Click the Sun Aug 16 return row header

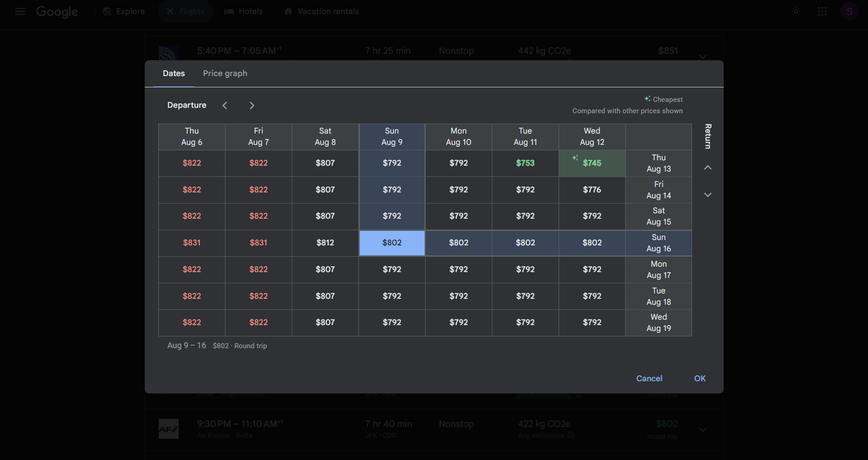(659, 243)
